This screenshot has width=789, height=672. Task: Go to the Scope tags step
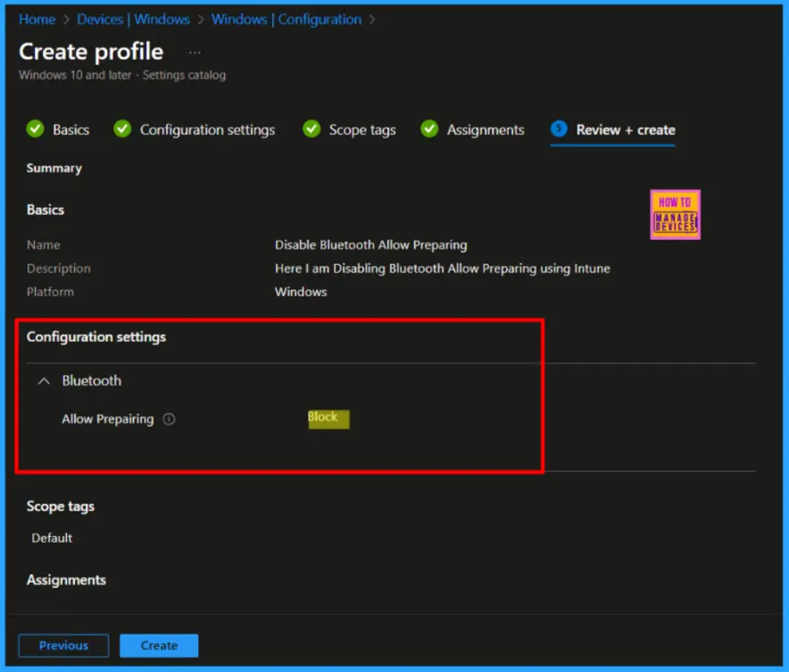pyautogui.click(x=362, y=129)
